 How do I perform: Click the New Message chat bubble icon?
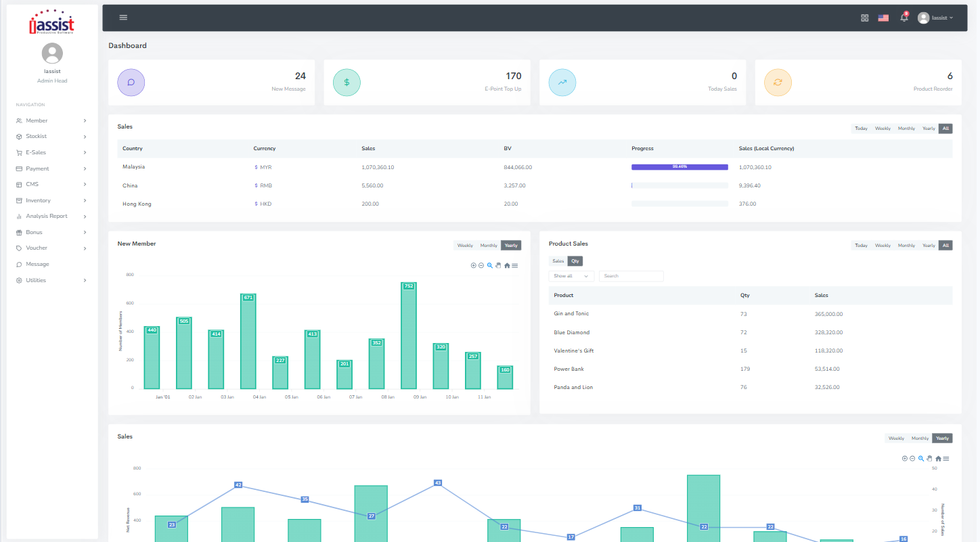point(131,82)
